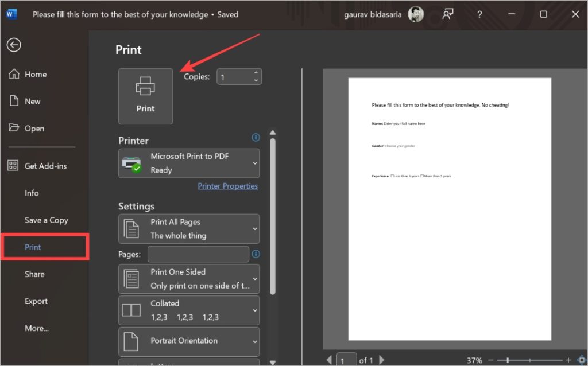Click More... in the sidebar
This screenshot has height=366, width=588.
click(x=37, y=328)
